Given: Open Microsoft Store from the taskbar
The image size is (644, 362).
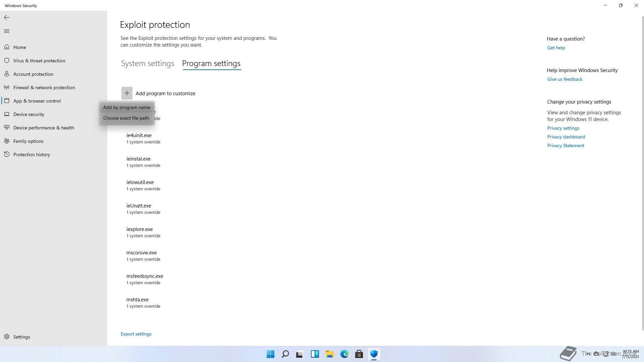Looking at the screenshot, I should click(x=359, y=354).
